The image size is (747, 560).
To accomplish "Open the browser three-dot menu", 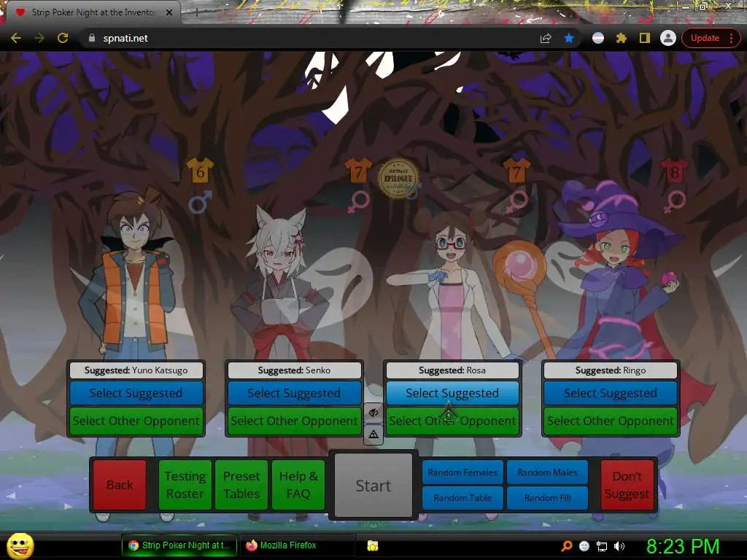I will [x=731, y=38].
